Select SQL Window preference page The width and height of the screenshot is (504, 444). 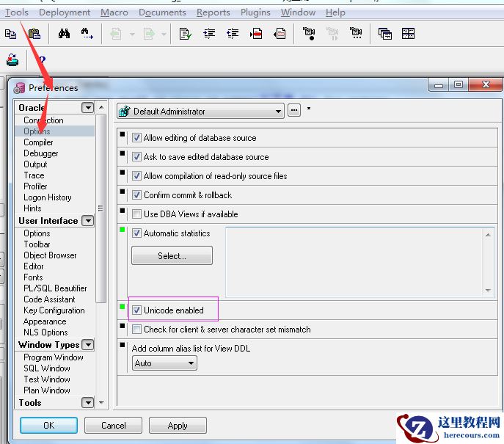coord(47,368)
